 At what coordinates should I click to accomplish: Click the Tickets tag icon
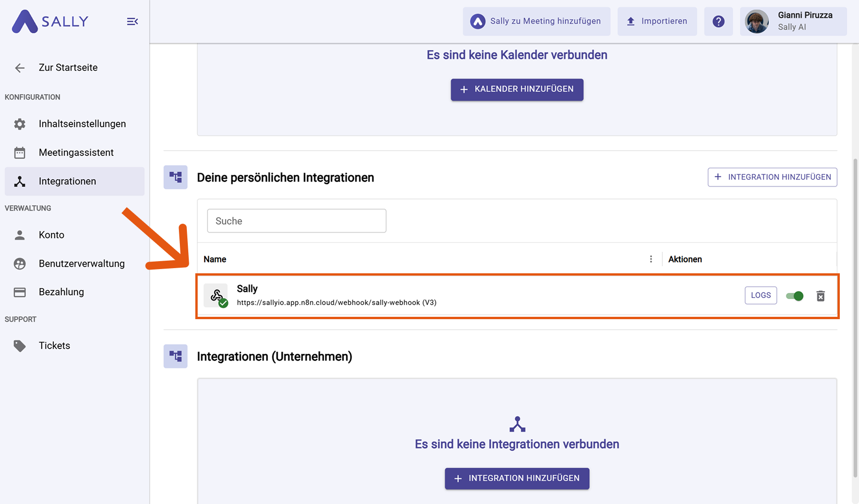20,346
